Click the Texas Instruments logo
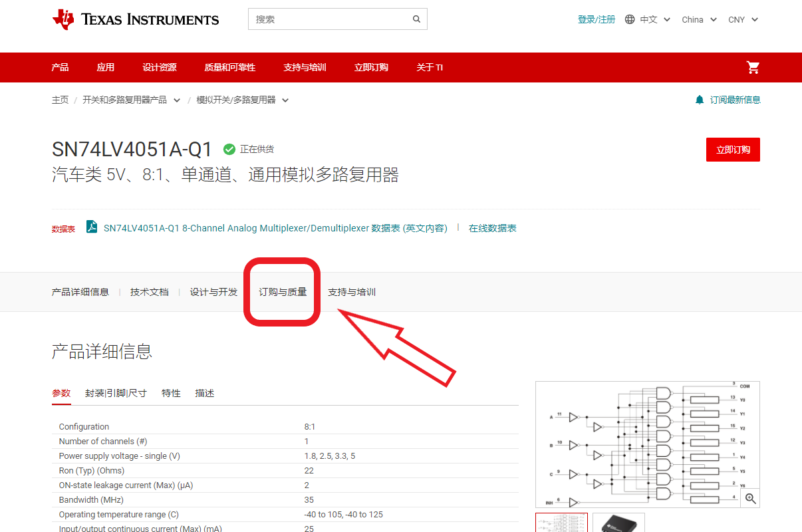This screenshot has width=802, height=532. point(136,19)
